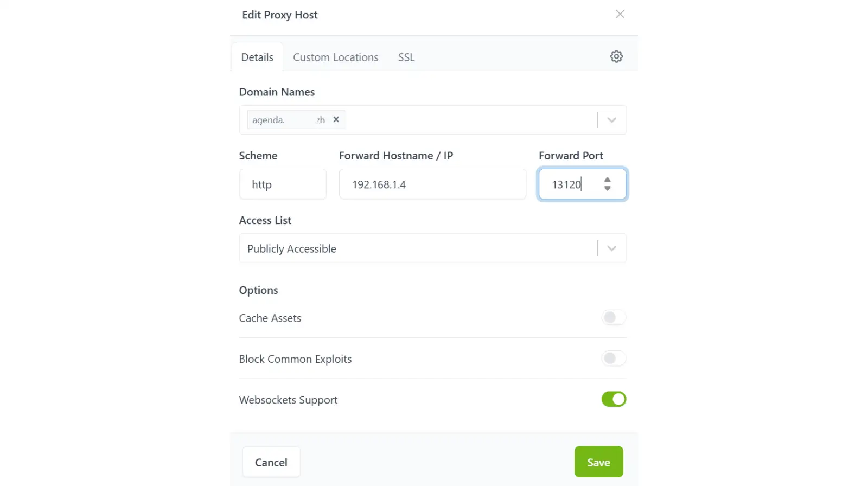Enable Block Common Exploits

tap(613, 359)
